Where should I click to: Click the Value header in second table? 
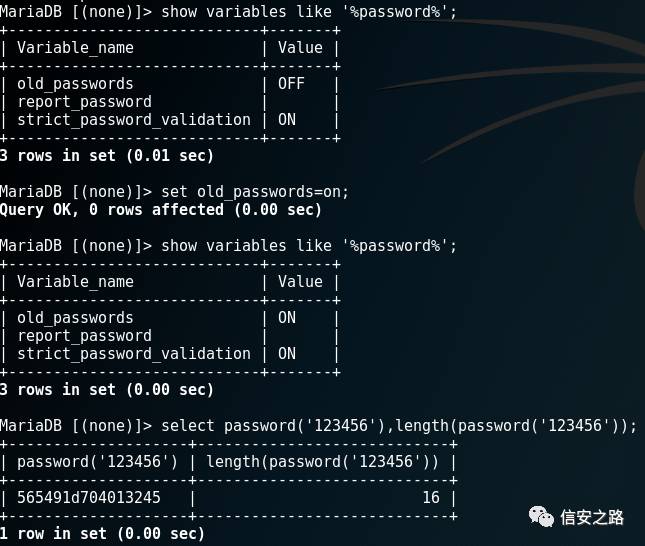300,281
